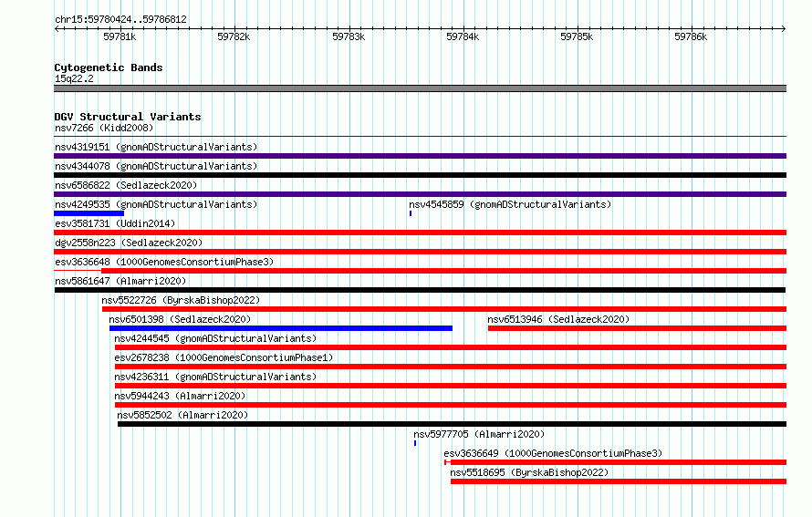812x517 pixels.
Task: Click esv3636648 1000Genomes Phase3 label
Action: coord(164,262)
